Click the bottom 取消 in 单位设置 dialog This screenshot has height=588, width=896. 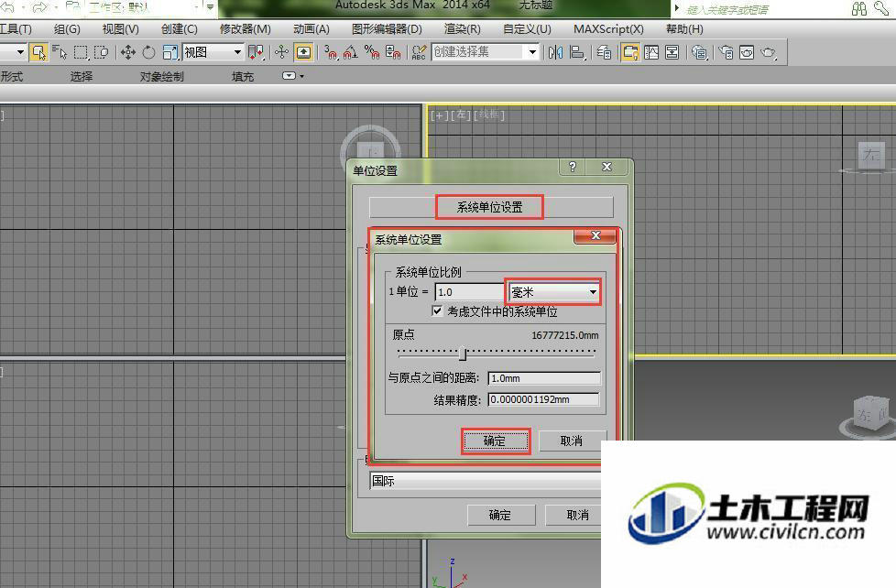click(575, 515)
